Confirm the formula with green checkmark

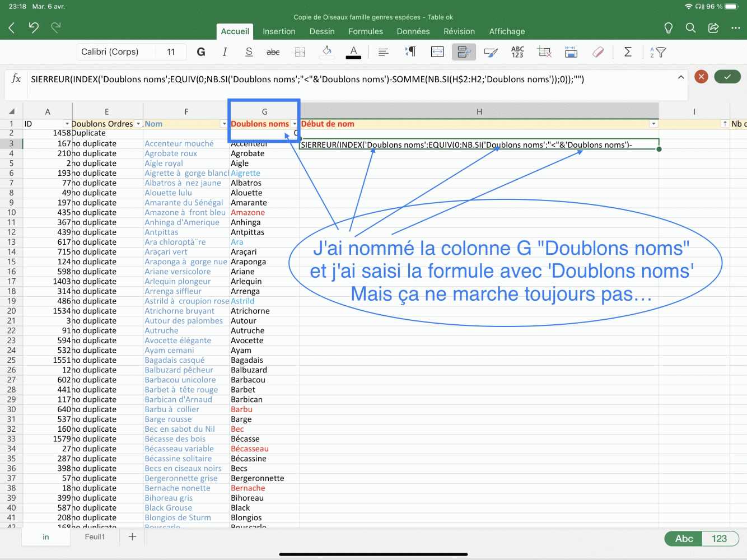[x=727, y=77]
